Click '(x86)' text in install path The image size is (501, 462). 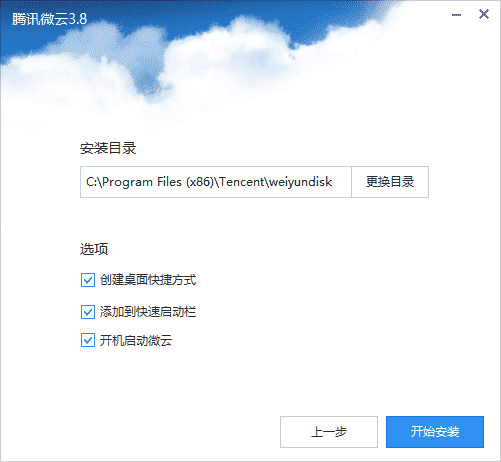(x=200, y=182)
